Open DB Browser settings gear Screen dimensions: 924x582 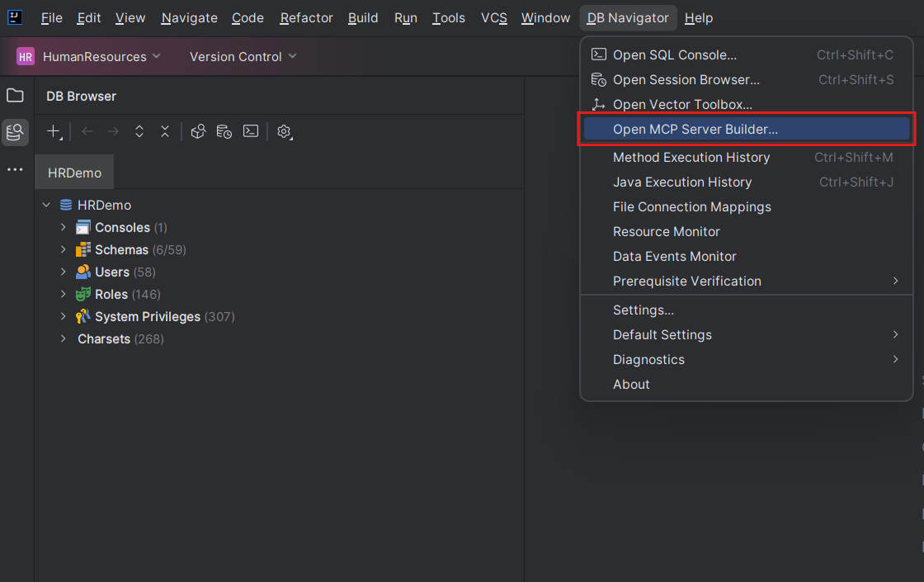(285, 131)
